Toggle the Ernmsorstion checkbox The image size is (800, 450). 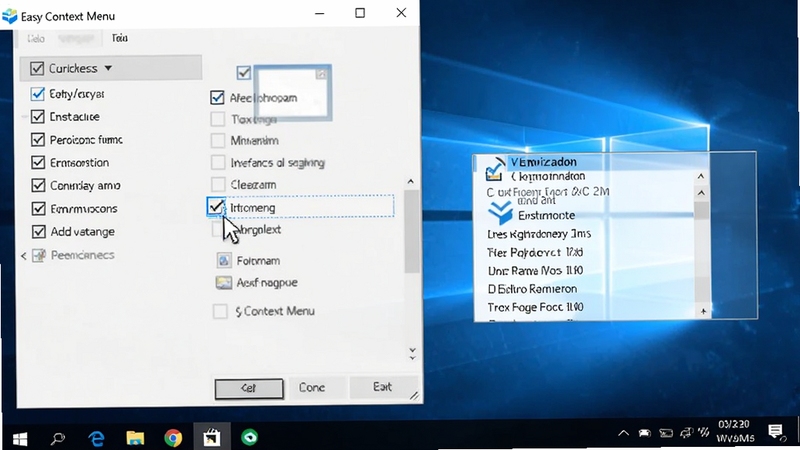coord(38,163)
